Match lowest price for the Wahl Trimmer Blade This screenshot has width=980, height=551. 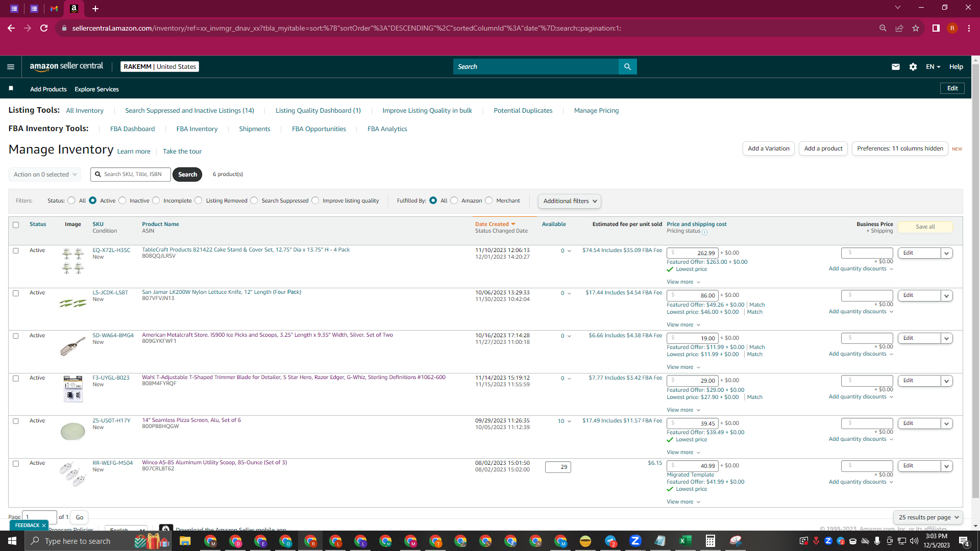(755, 397)
